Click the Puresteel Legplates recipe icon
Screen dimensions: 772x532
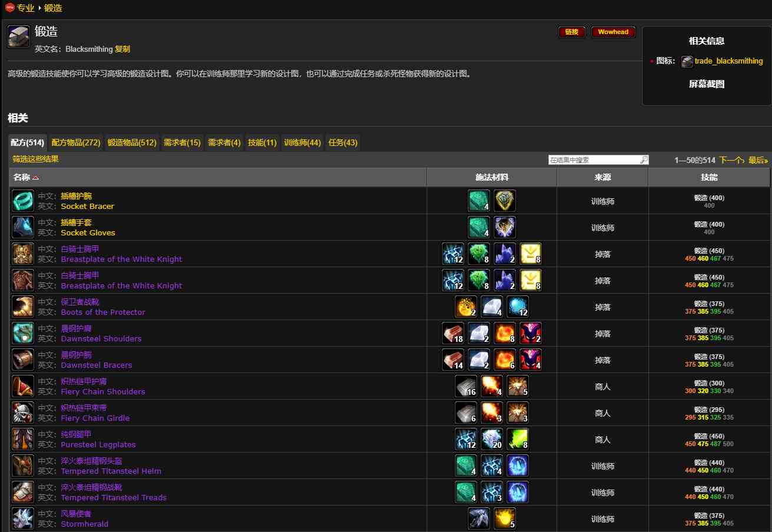pyautogui.click(x=23, y=439)
